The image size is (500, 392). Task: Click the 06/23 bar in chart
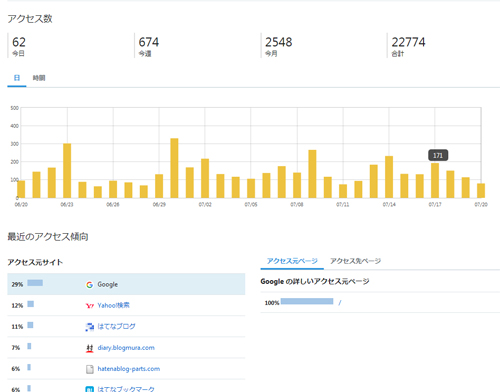click(x=67, y=171)
